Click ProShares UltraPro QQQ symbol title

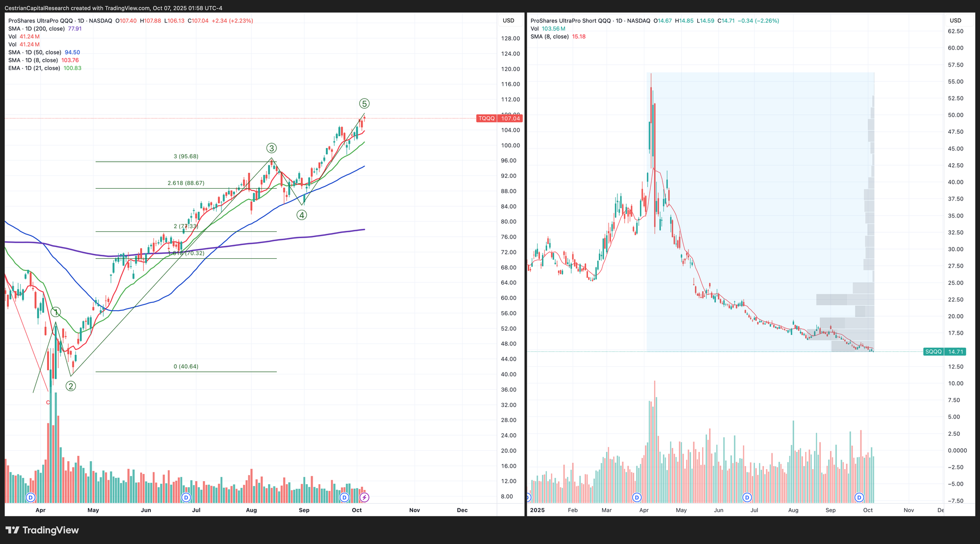click(41, 21)
